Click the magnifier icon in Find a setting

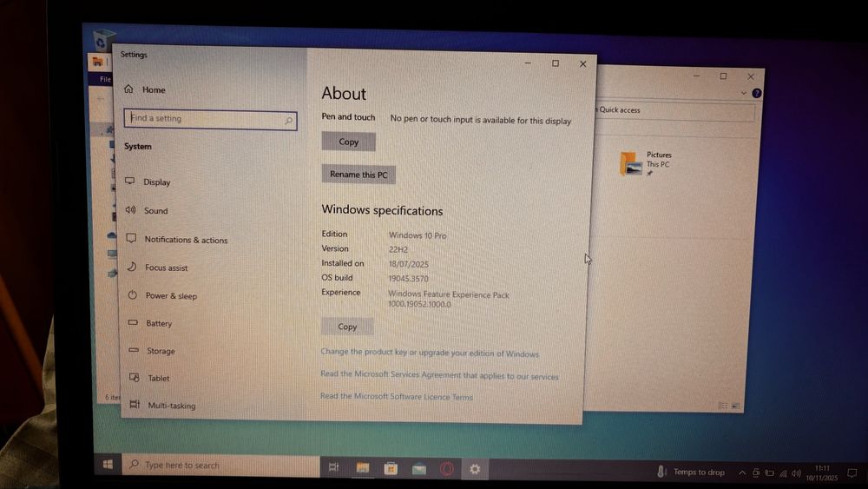point(288,120)
